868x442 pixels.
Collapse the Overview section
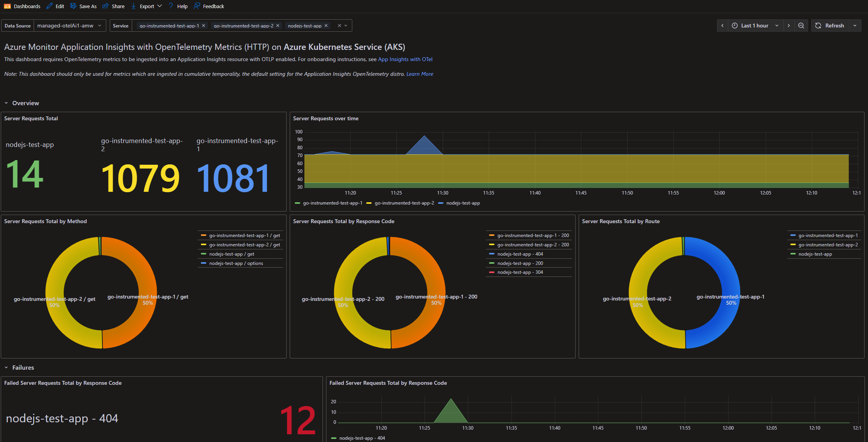(x=6, y=103)
